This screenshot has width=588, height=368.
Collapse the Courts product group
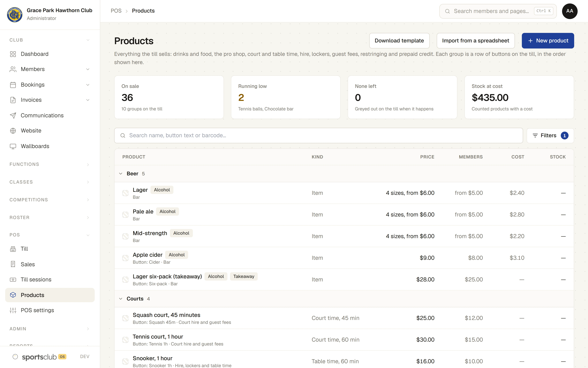pyautogui.click(x=121, y=299)
